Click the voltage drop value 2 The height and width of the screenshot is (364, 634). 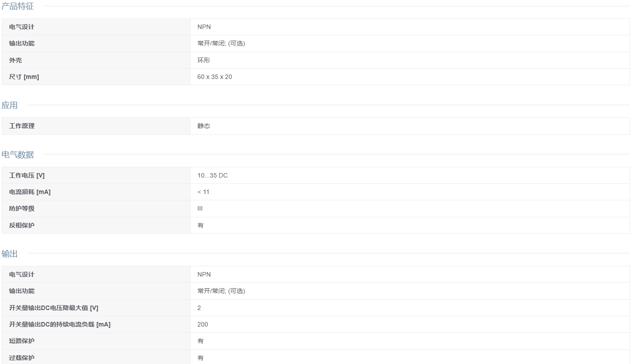click(x=199, y=308)
